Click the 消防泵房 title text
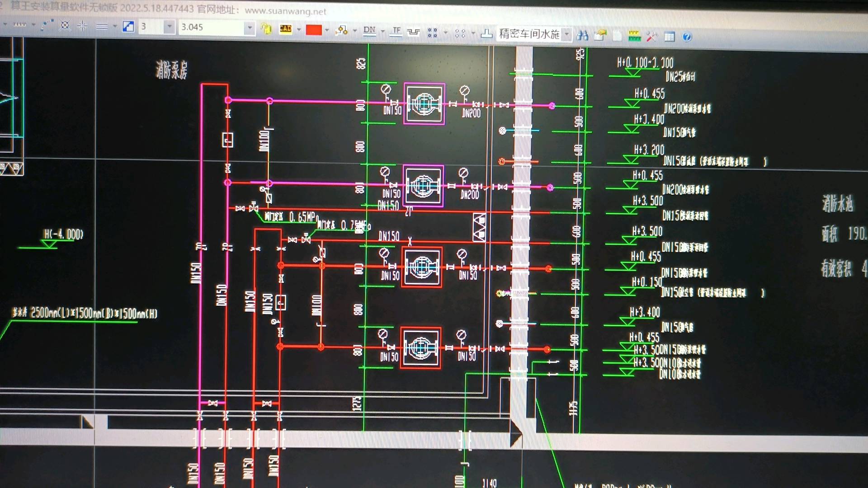 (x=172, y=70)
